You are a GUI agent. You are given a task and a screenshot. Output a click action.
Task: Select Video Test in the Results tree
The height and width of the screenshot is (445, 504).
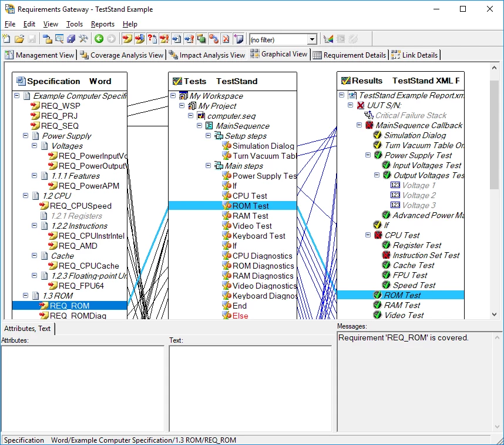[404, 315]
